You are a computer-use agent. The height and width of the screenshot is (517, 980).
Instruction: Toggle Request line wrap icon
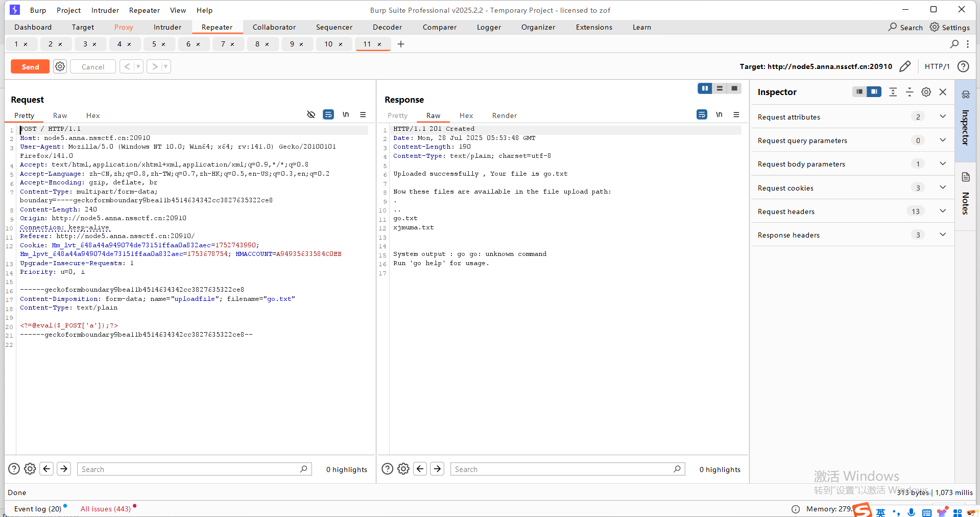pyautogui.click(x=328, y=114)
